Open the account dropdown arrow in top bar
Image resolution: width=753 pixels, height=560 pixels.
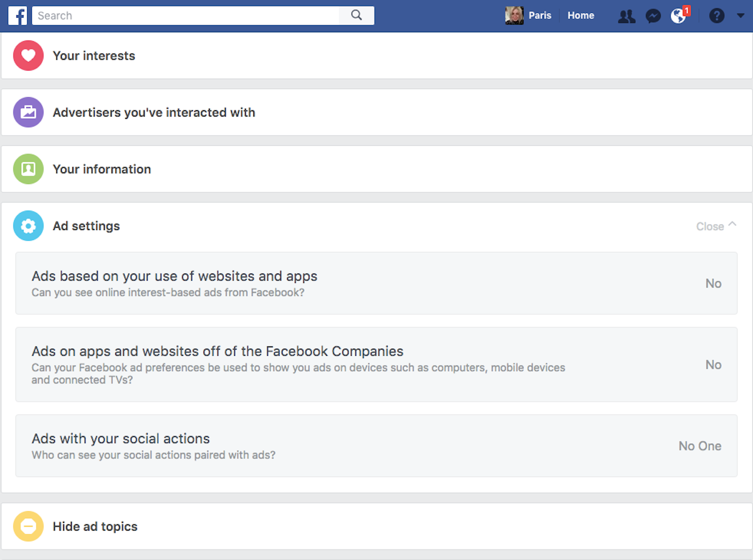coord(740,16)
